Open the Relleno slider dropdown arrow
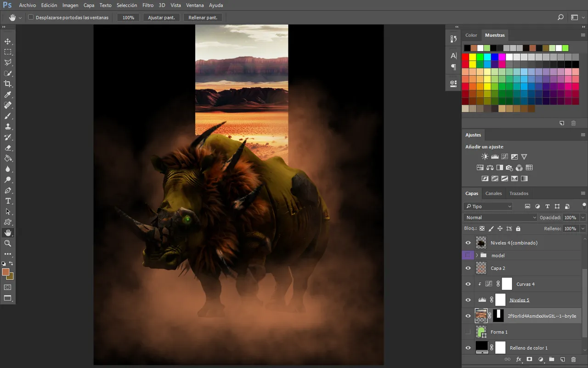Image resolution: width=588 pixels, height=368 pixels. (x=583, y=229)
